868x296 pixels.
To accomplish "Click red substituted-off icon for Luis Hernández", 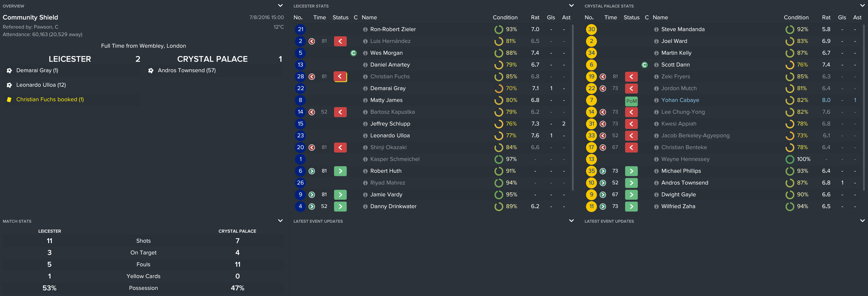I will pyautogui.click(x=340, y=41).
